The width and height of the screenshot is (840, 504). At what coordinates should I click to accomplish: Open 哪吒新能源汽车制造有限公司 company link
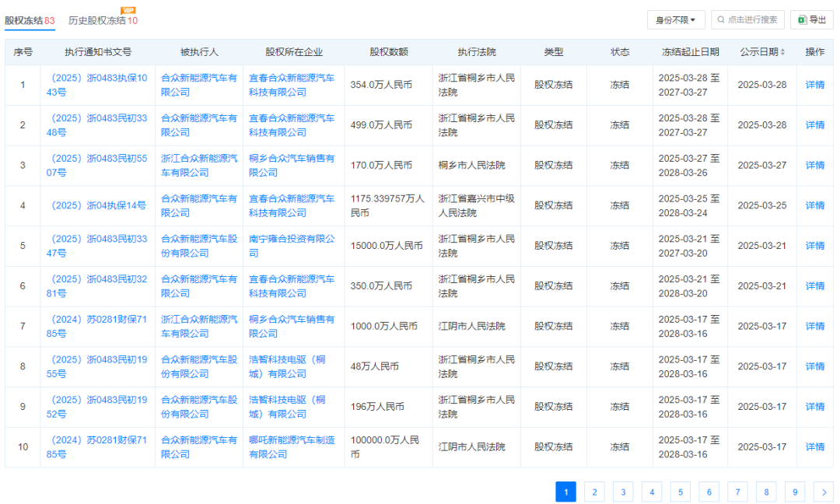[292, 446]
